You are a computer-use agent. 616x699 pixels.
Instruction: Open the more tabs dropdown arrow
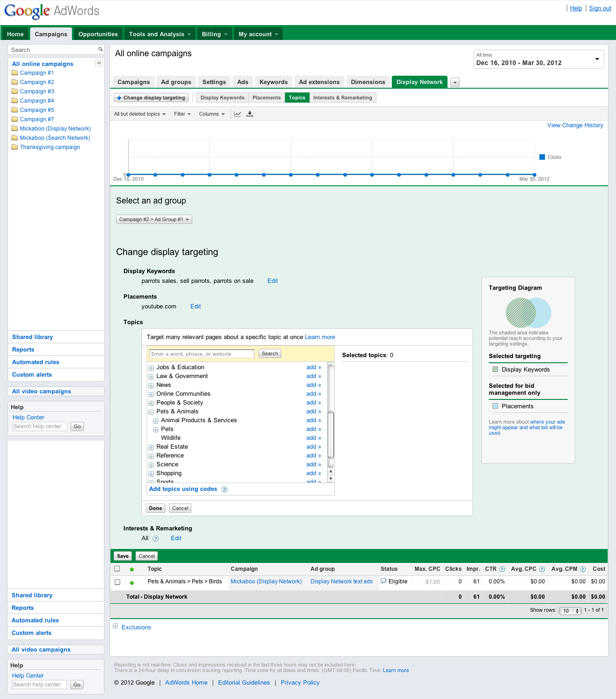tap(455, 83)
